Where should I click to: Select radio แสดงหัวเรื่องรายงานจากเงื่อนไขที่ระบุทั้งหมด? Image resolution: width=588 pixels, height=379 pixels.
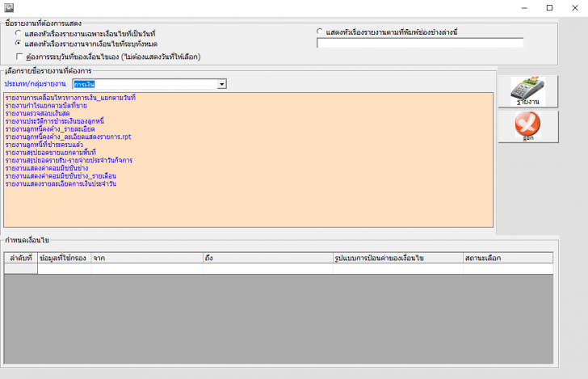point(18,44)
